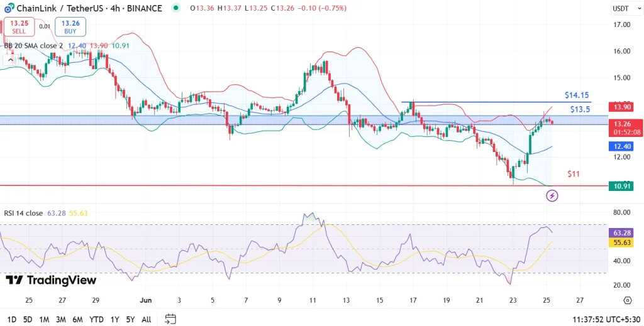Open the go-to-date calendar icon

click(170, 319)
